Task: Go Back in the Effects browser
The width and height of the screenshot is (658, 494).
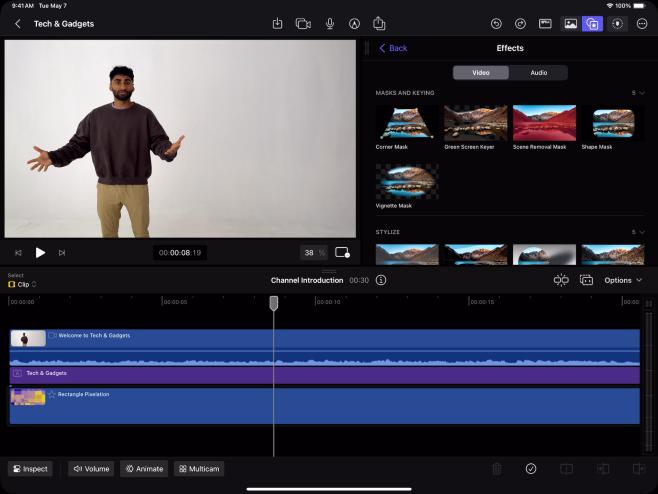Action: 393,48
